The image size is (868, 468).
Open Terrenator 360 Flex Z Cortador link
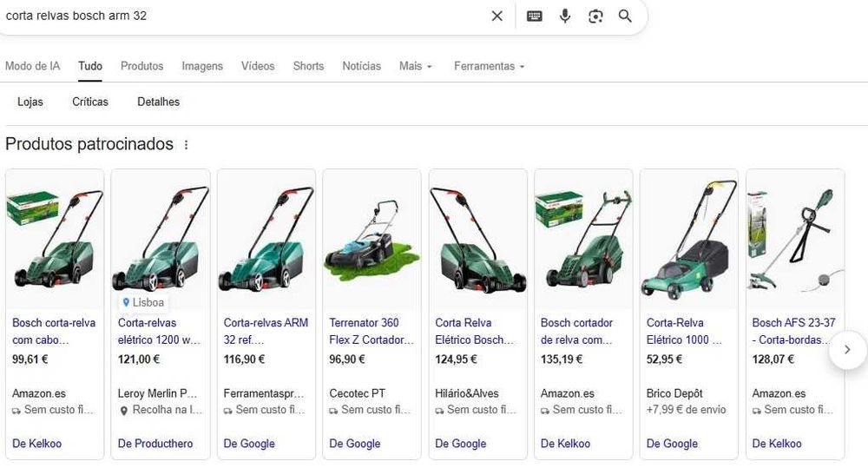372,331
